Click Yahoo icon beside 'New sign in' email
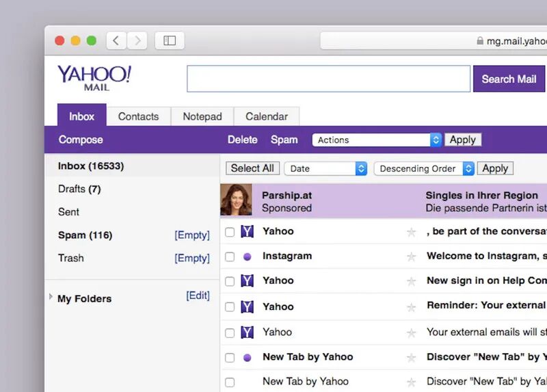547x392 pixels. [248, 280]
